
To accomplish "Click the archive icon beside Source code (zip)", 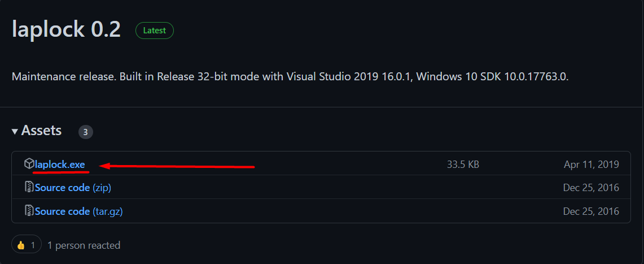I will [29, 187].
